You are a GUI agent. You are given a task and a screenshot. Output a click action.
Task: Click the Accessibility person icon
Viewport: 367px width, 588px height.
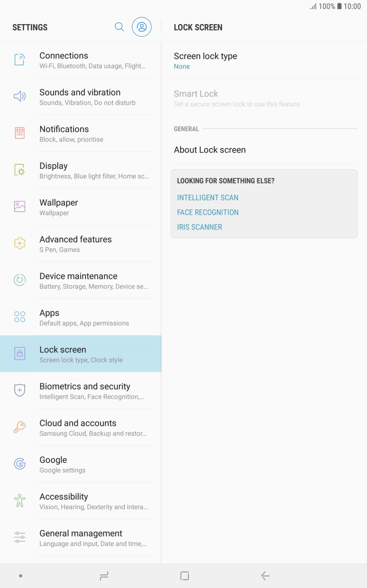[20, 500]
